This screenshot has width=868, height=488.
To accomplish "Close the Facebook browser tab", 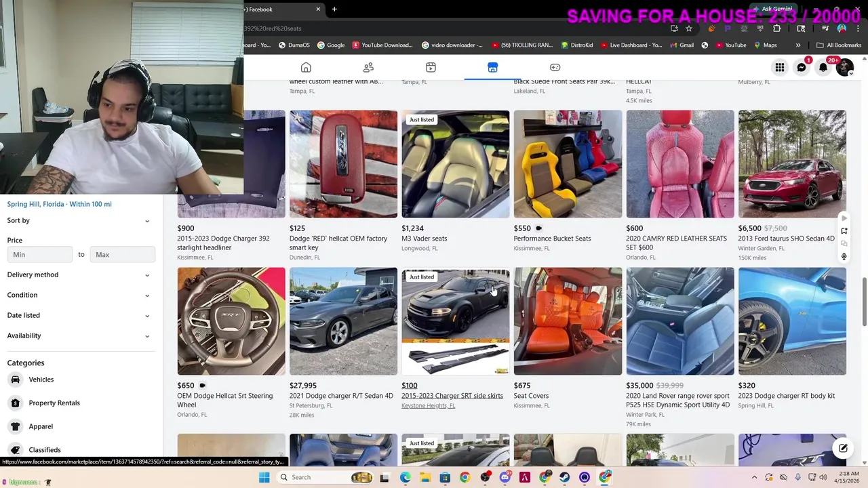I will point(318,9).
